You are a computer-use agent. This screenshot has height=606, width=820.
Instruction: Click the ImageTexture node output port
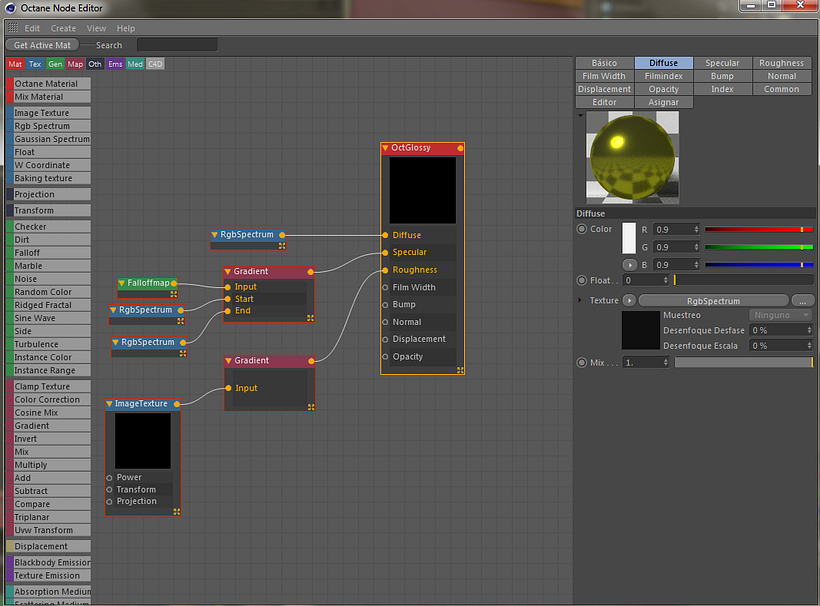177,404
